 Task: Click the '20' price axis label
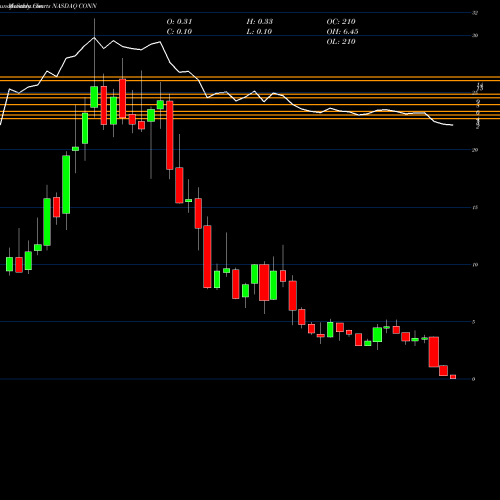click(x=475, y=150)
